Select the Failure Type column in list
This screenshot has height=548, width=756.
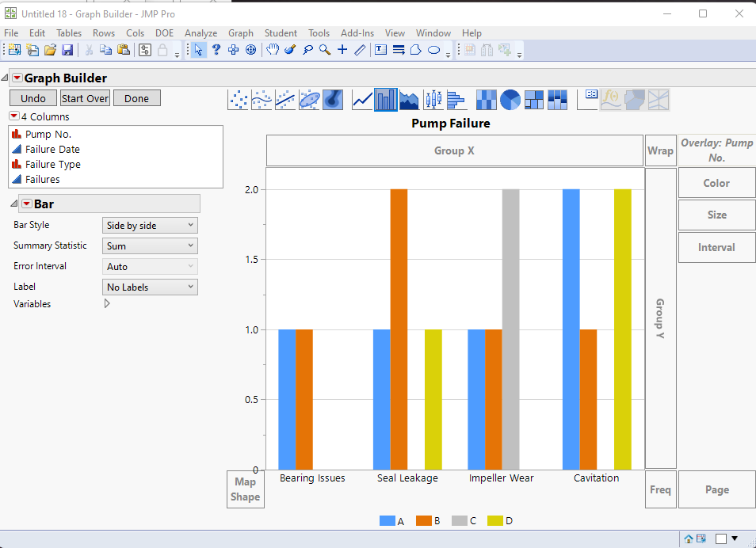(53, 165)
